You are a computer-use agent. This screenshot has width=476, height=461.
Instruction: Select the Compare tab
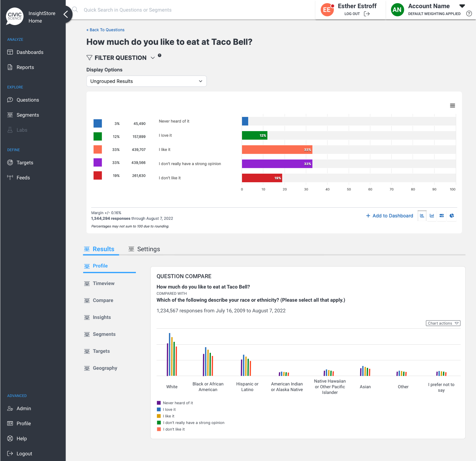click(x=99, y=300)
